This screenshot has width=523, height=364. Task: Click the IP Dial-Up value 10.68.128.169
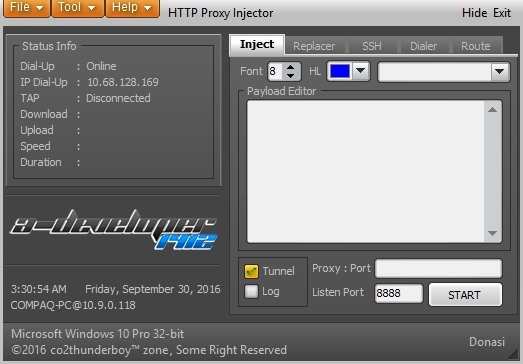click(123, 82)
